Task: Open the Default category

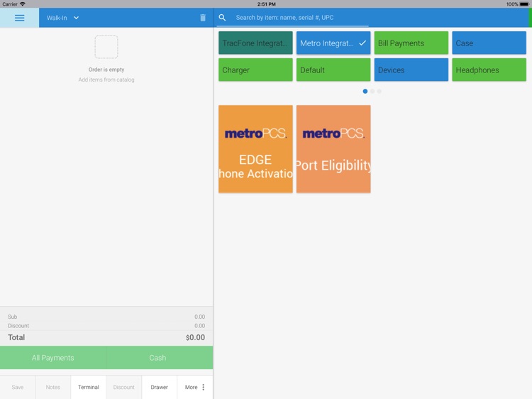Action: click(x=333, y=70)
